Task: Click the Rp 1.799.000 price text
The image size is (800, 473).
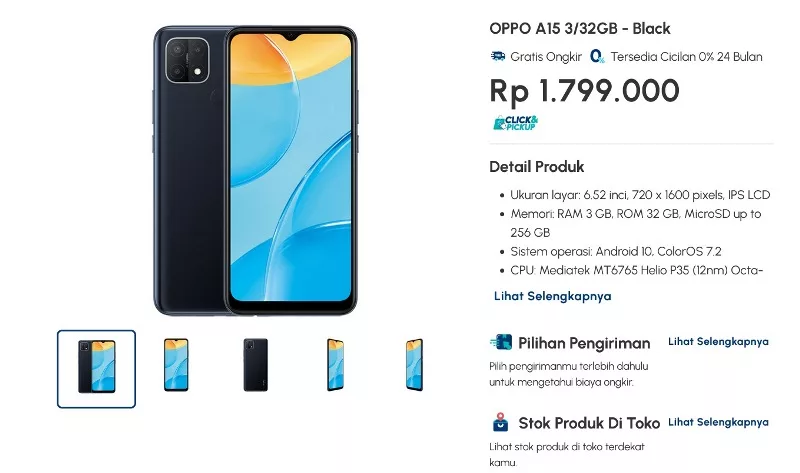Action: [x=584, y=91]
